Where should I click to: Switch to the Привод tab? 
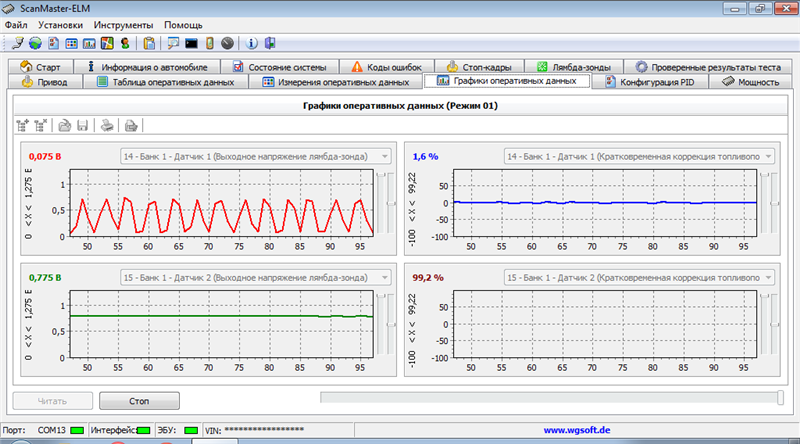point(45,82)
